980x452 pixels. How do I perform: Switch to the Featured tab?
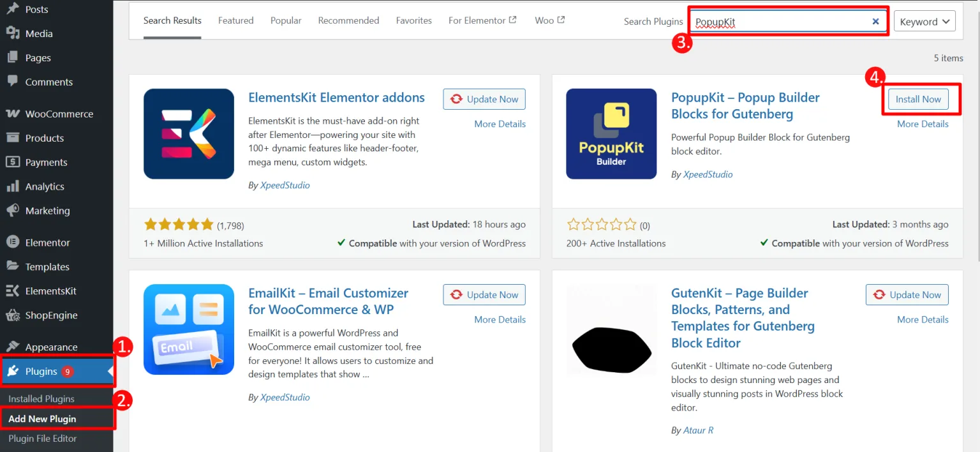(236, 20)
